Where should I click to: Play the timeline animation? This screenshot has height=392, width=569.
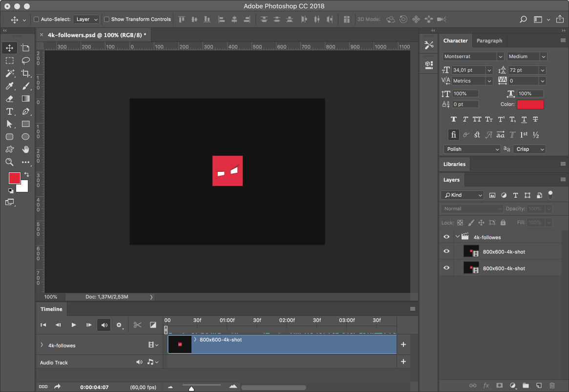(74, 325)
